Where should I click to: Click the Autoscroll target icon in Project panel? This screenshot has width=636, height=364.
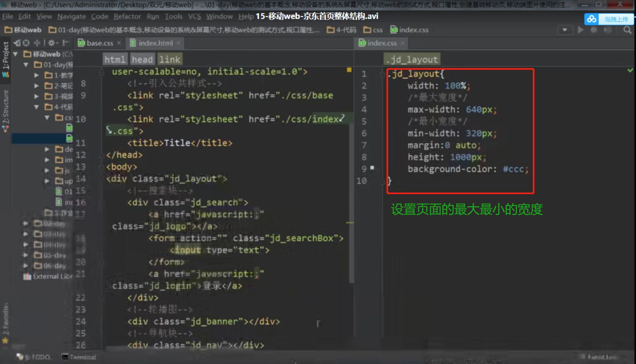pyautogui.click(x=26, y=43)
